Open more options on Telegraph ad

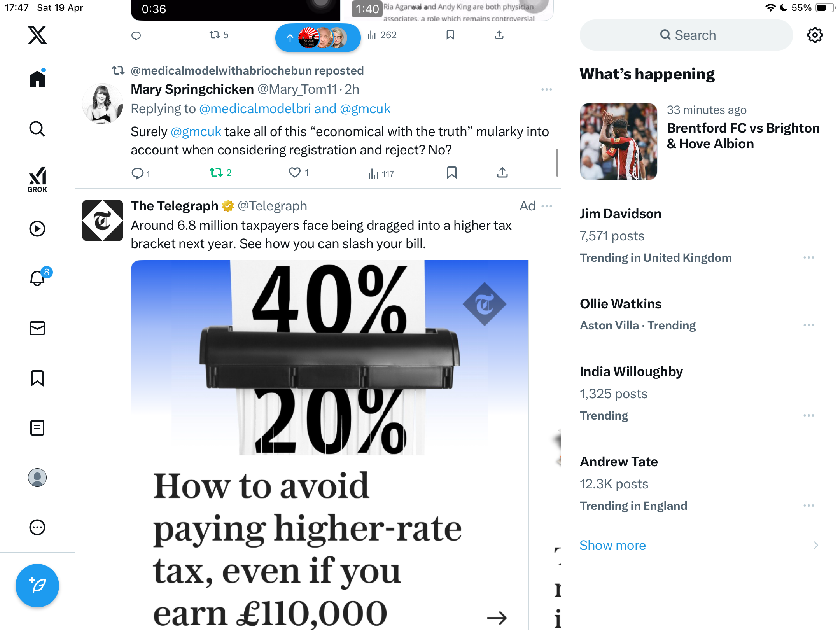(x=546, y=206)
